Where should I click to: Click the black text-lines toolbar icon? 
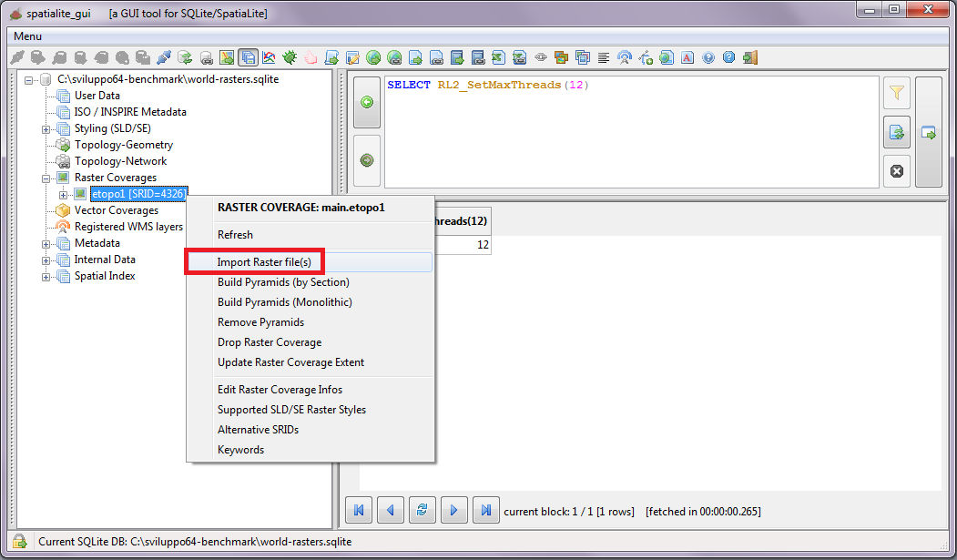[x=603, y=57]
